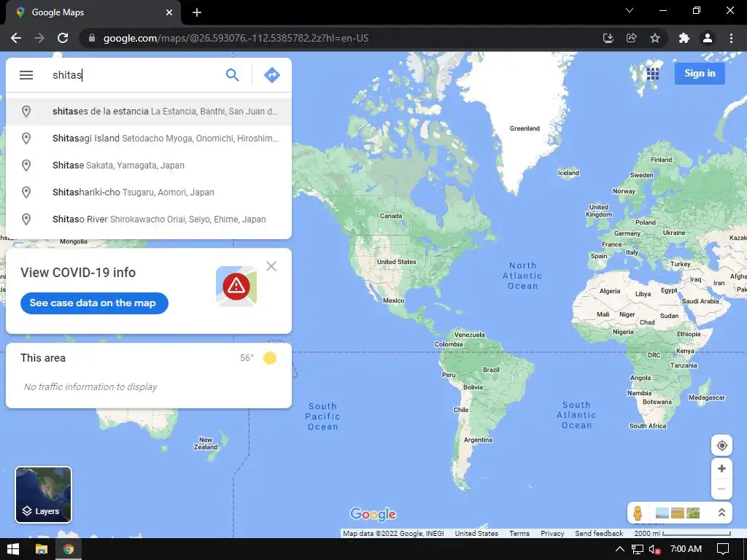Click See case data on the map
Screen dimensions: 747x560
(x=94, y=303)
